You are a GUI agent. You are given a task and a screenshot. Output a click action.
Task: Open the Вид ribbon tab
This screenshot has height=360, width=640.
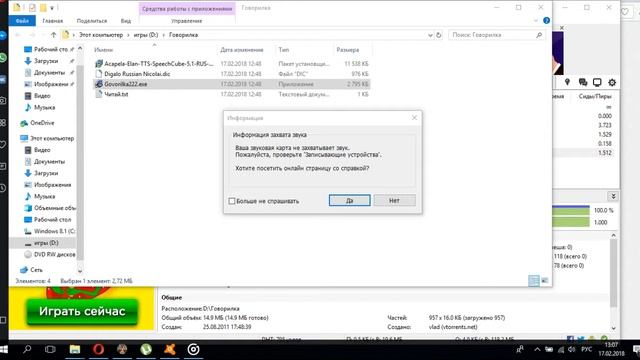[126, 21]
